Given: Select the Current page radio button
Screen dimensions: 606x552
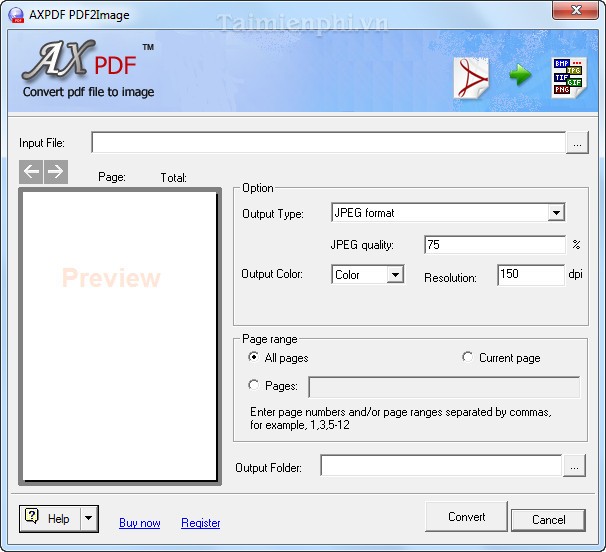Looking at the screenshot, I should 467,357.
